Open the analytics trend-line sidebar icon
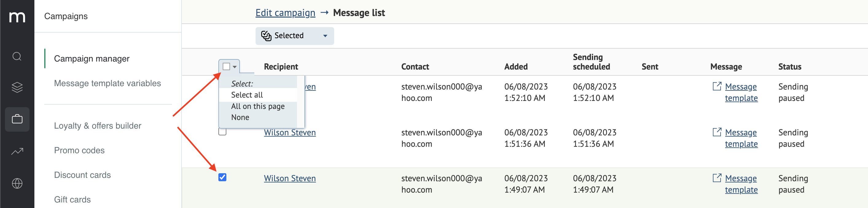This screenshot has height=208, width=868. (x=17, y=151)
